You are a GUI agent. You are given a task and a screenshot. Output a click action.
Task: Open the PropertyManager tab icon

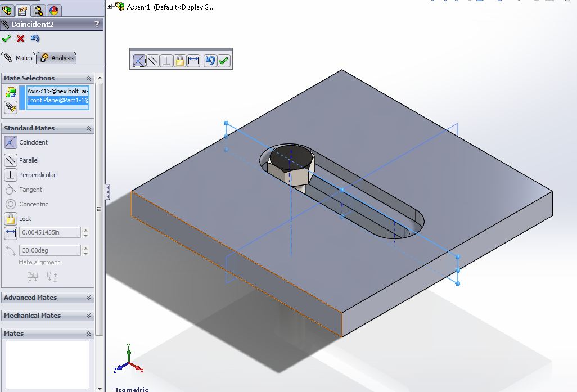click(22, 10)
